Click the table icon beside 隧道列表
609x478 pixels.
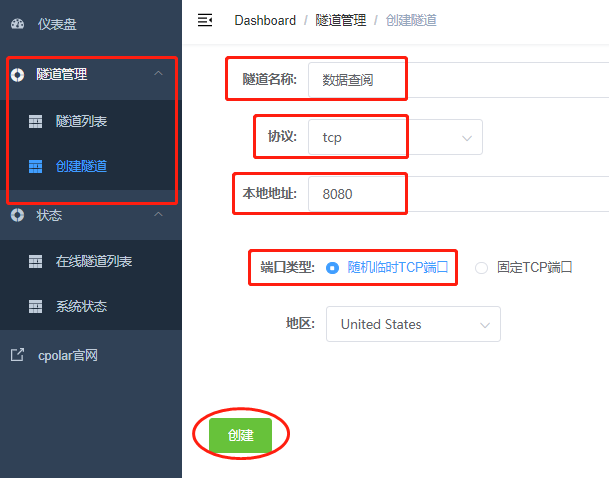(x=35, y=121)
